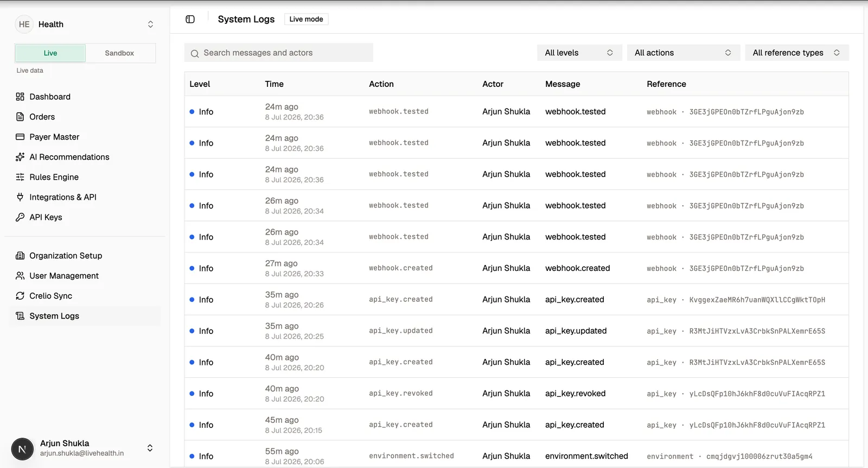Expand the Arjun Shukla account menu chevron
This screenshot has height=468, width=868.
click(150, 448)
